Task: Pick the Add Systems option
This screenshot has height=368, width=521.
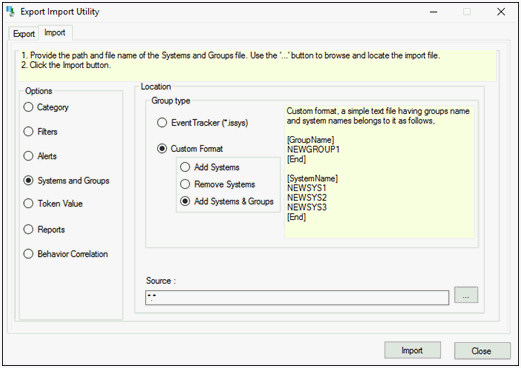Action: click(x=210, y=167)
